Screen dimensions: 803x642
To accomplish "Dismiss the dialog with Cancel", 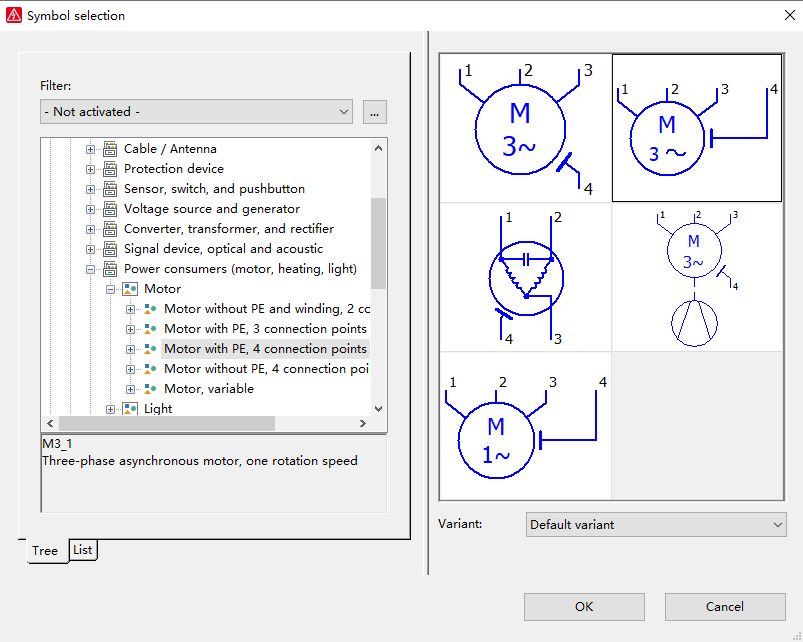I will point(725,606).
